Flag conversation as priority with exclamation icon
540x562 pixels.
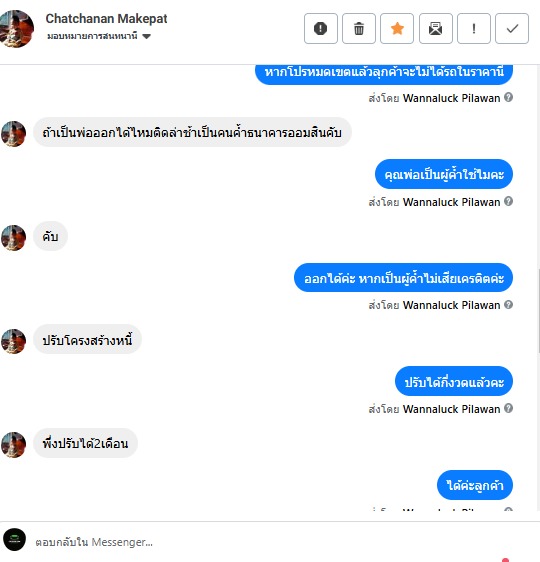pyautogui.click(x=474, y=29)
